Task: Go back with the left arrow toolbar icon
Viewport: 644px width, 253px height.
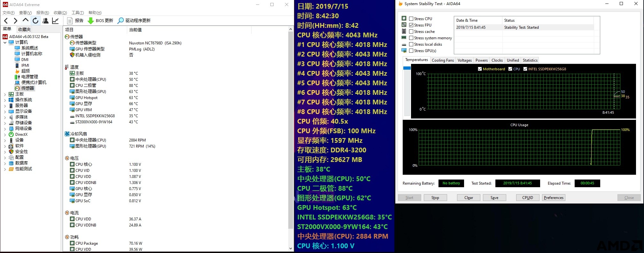Action: pyautogui.click(x=6, y=21)
